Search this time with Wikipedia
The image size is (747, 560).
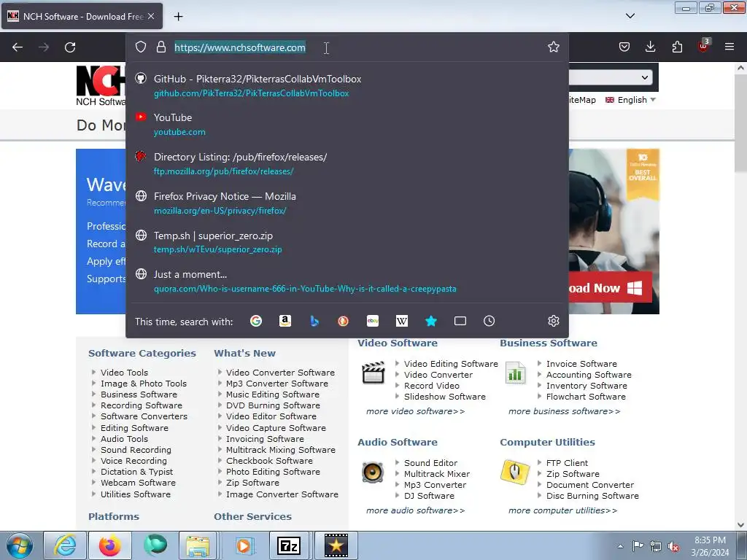402,321
